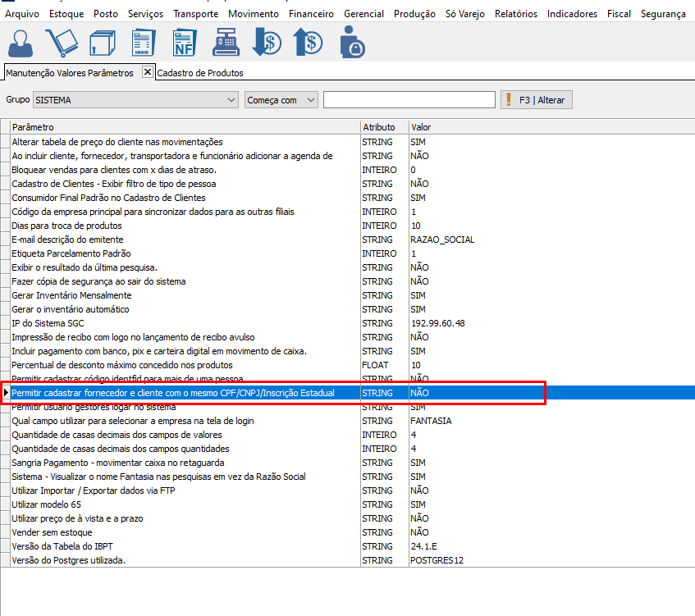The width and height of the screenshot is (695, 616).
Task: Click the dollar down-arrow toolbar icon
Action: 267,43
